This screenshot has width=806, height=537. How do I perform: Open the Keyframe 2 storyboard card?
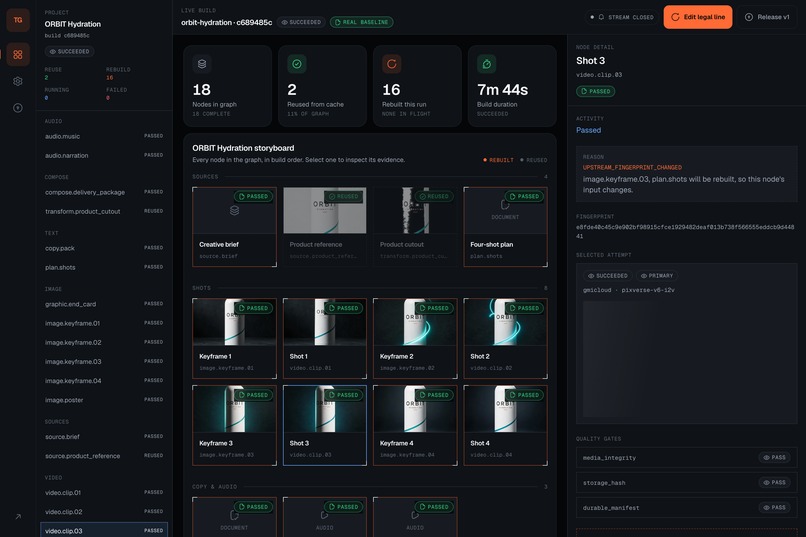point(415,338)
